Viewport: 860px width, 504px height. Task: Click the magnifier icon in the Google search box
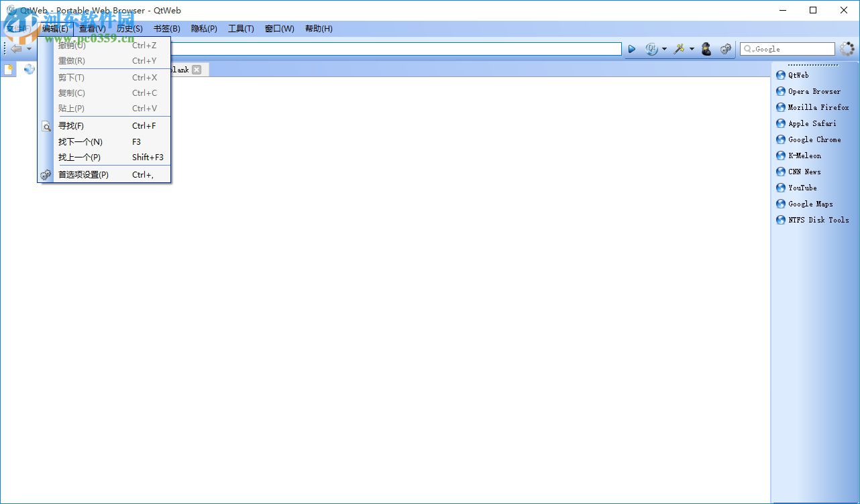click(x=748, y=49)
